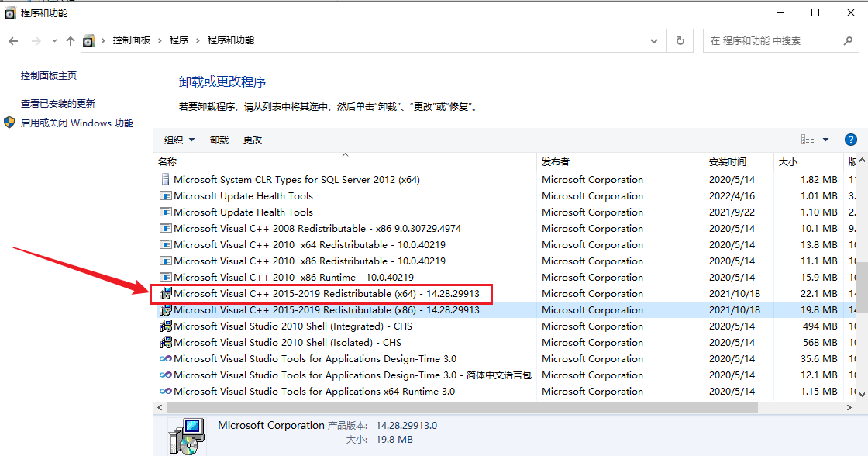Click the VS Tools 简体中文语言包 row icon

coord(165,375)
